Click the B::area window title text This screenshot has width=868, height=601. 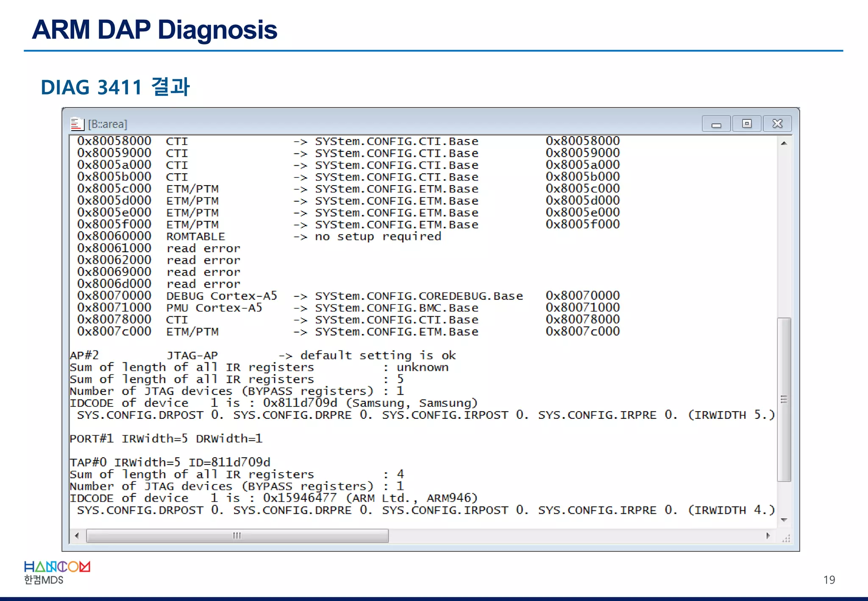coord(108,124)
